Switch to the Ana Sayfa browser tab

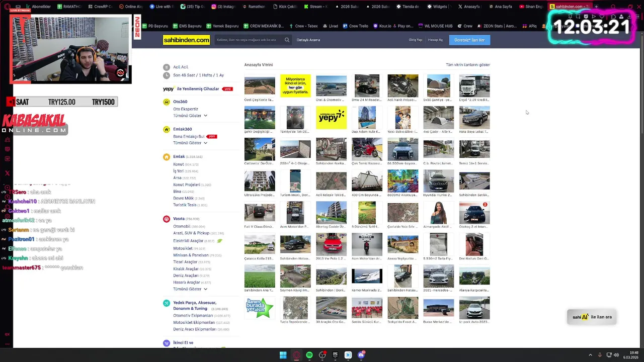(x=500, y=7)
